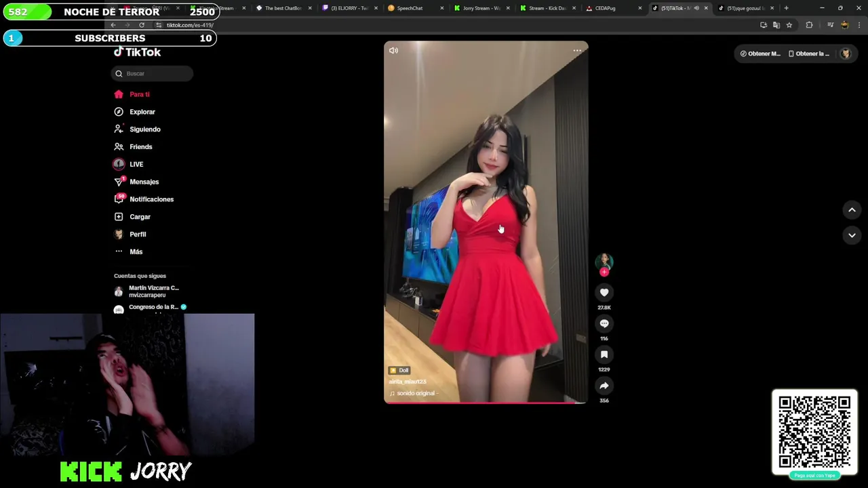Open LIVE in sidebar

click(129, 164)
